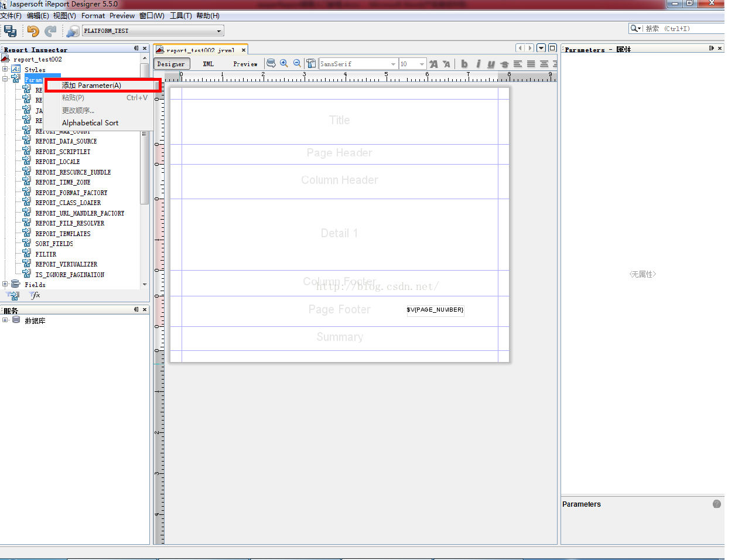This screenshot has width=745, height=560.
Task: Open the datasources icon beside PLATFORM_TEST
Action: [x=73, y=30]
